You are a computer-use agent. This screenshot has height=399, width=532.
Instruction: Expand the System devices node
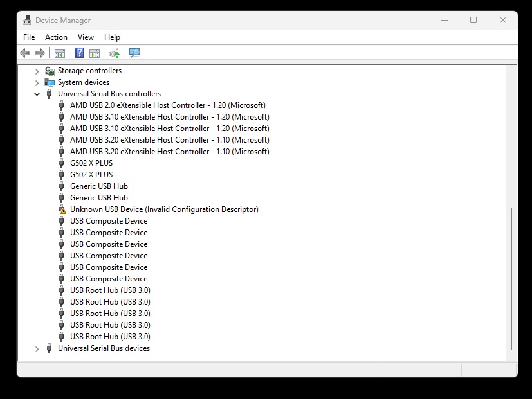37,83
